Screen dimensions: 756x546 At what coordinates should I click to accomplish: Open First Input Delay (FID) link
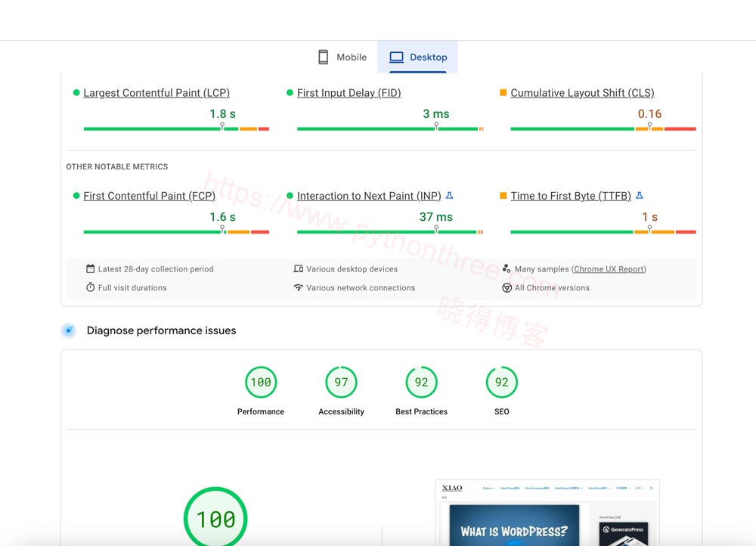pyautogui.click(x=349, y=93)
